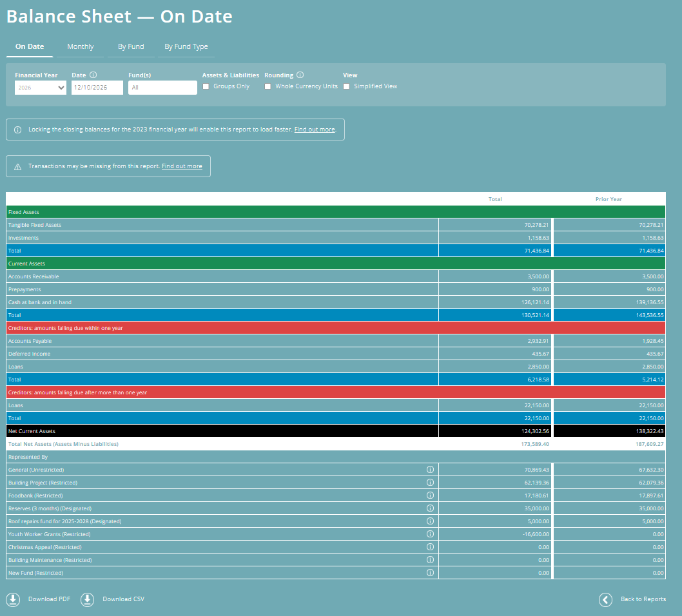Open the Financial Year dropdown

41,88
